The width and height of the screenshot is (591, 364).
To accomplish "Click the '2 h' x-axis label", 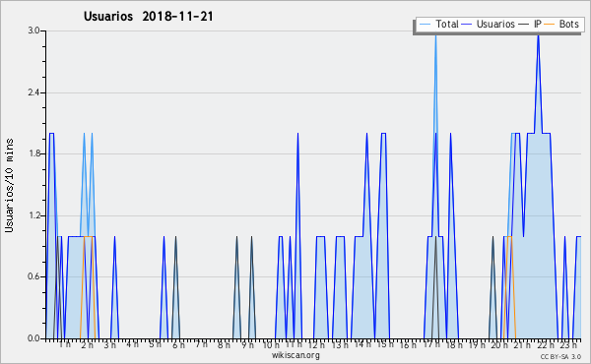I will [x=87, y=344].
